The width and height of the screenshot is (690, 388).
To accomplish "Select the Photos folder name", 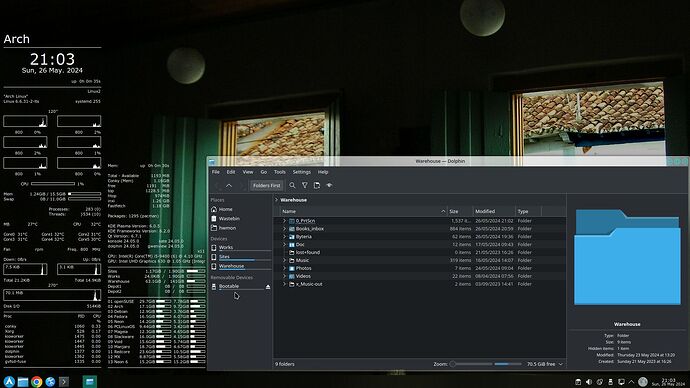I will point(304,268).
